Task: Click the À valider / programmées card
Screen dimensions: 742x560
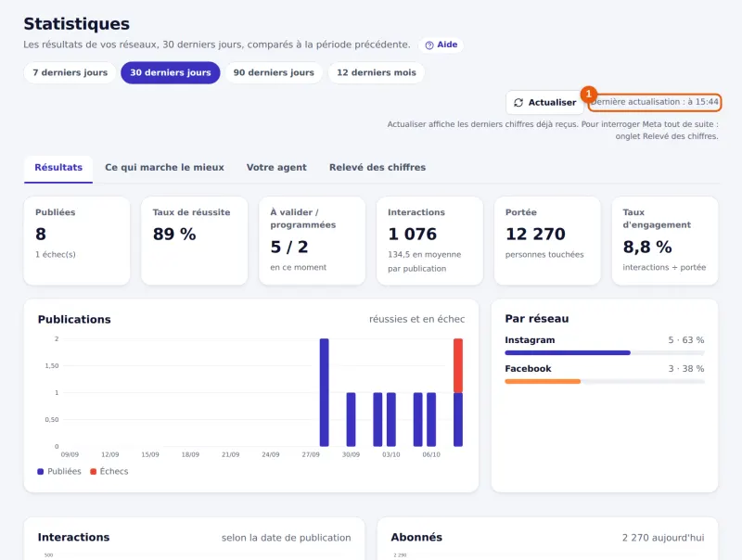Action: coord(313,241)
